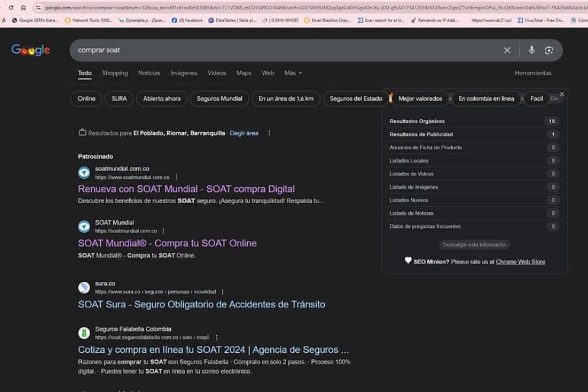Screen dimensions: 588x392
Task: Expand the Más dropdown
Action: [293, 73]
